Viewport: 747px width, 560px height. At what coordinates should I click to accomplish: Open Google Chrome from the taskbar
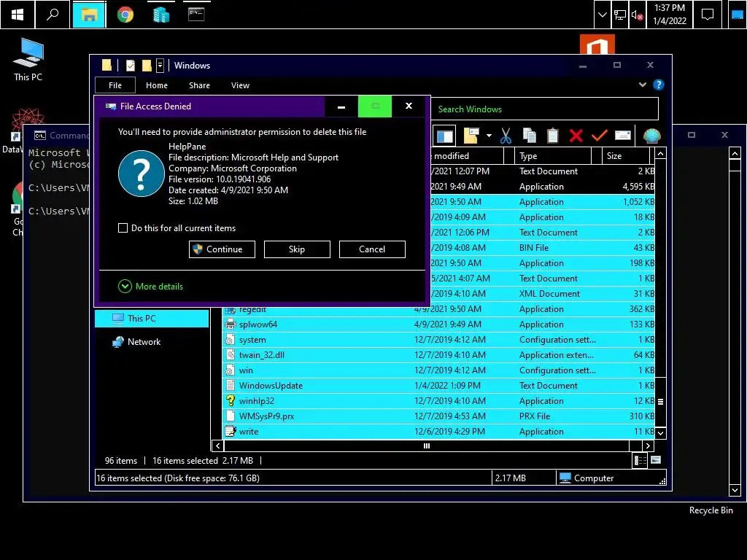[125, 15]
